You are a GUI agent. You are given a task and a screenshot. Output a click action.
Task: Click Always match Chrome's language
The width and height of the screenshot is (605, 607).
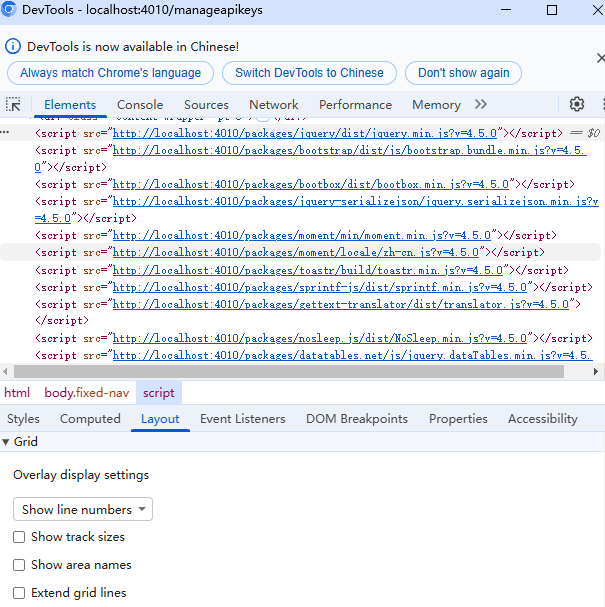pyautogui.click(x=110, y=73)
